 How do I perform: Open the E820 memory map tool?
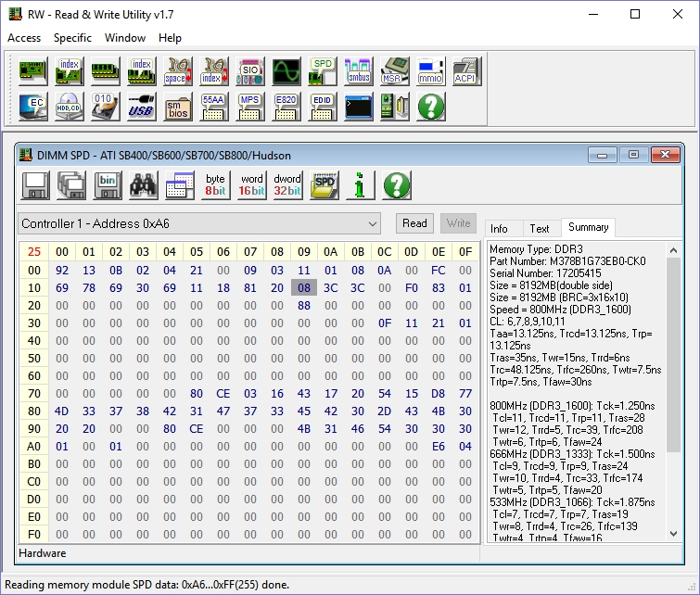286,107
